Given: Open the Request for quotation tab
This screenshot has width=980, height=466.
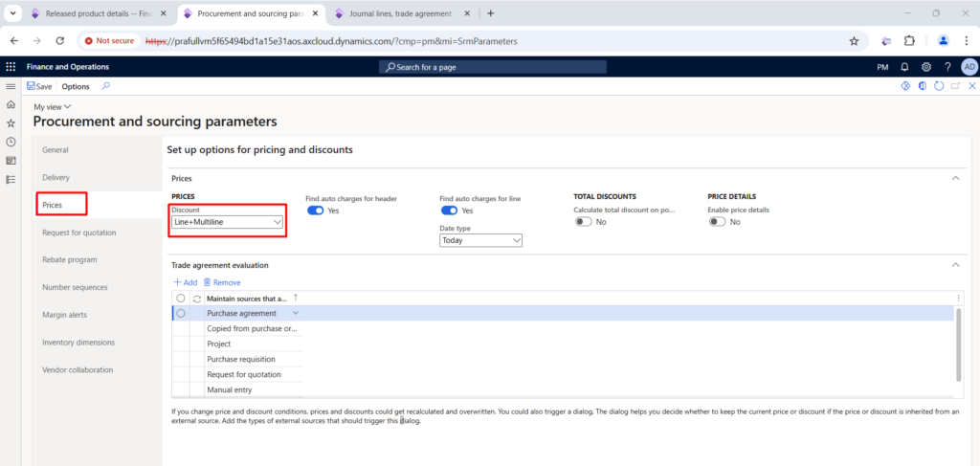Looking at the screenshot, I should click(x=79, y=233).
